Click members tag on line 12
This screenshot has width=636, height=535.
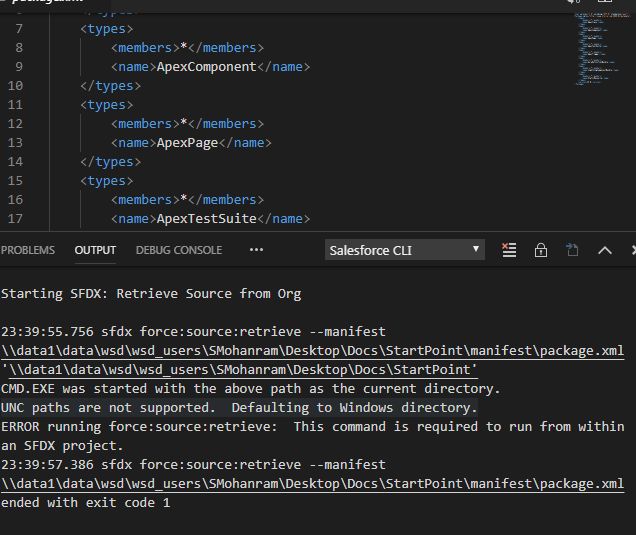(187, 124)
